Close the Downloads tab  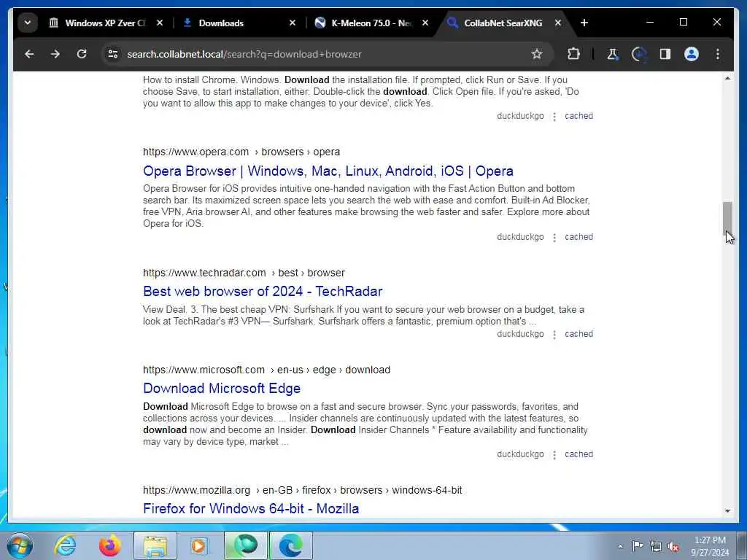[293, 23]
